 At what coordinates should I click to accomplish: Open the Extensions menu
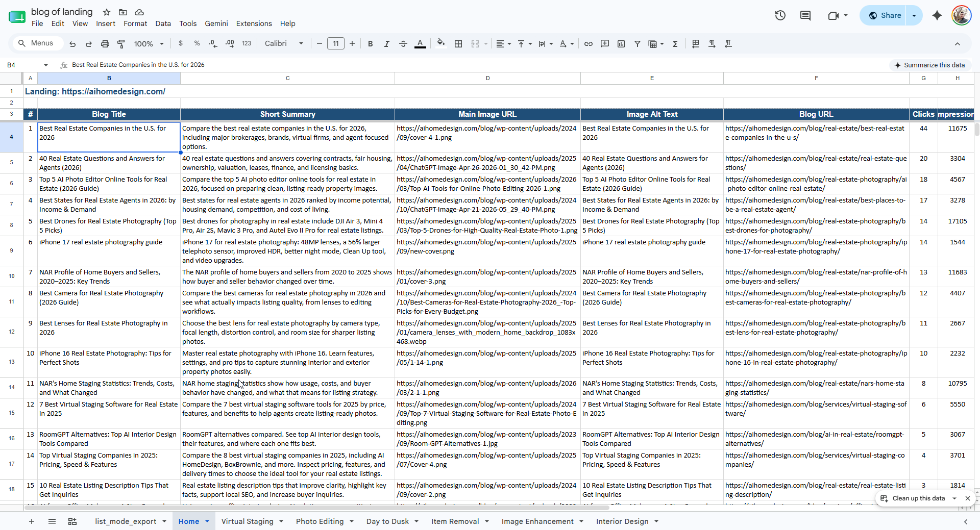254,23
